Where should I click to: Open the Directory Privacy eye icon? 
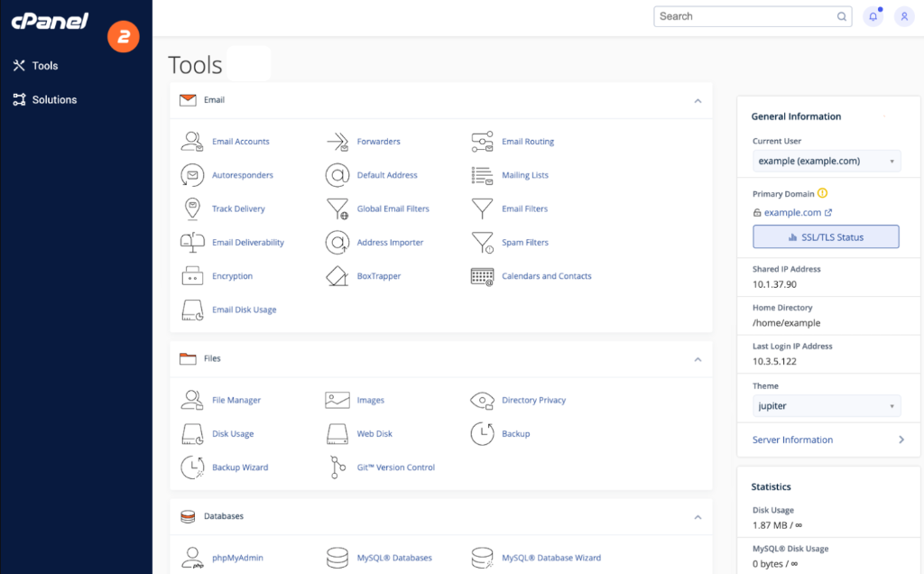pyautogui.click(x=482, y=400)
